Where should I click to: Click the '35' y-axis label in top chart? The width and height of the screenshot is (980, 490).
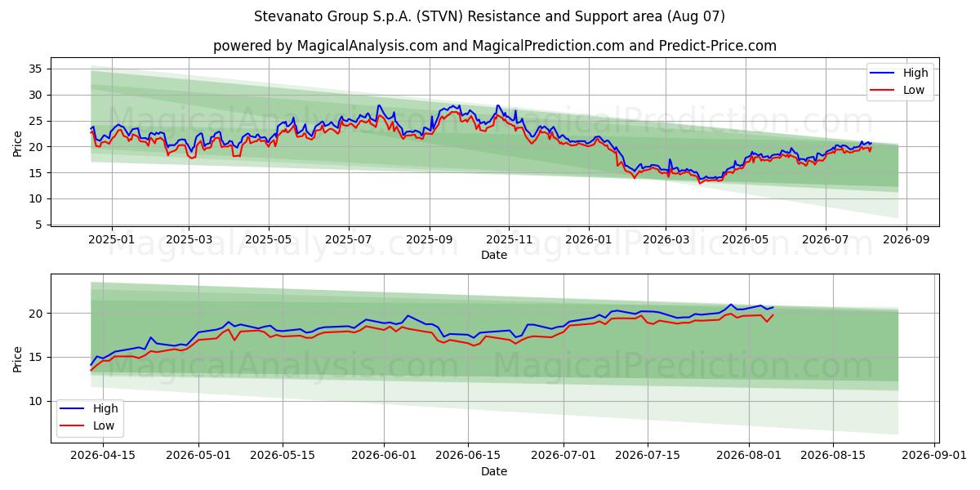tap(38, 69)
